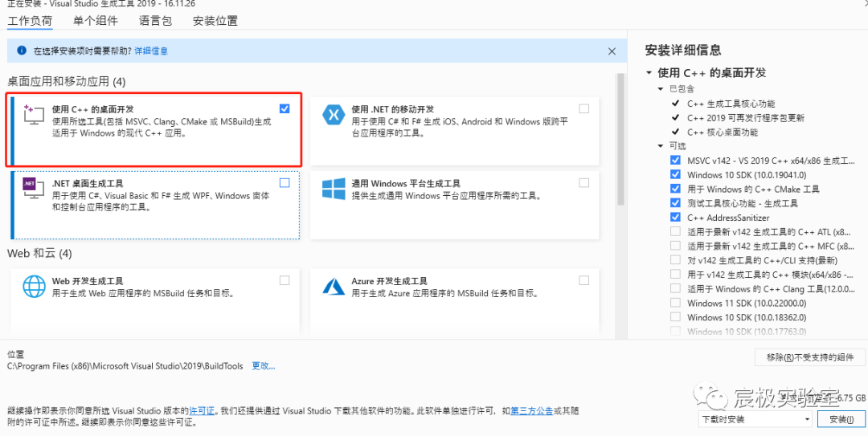Click the blue info circle icon
This screenshot has height=436, width=868.
pos(22,51)
